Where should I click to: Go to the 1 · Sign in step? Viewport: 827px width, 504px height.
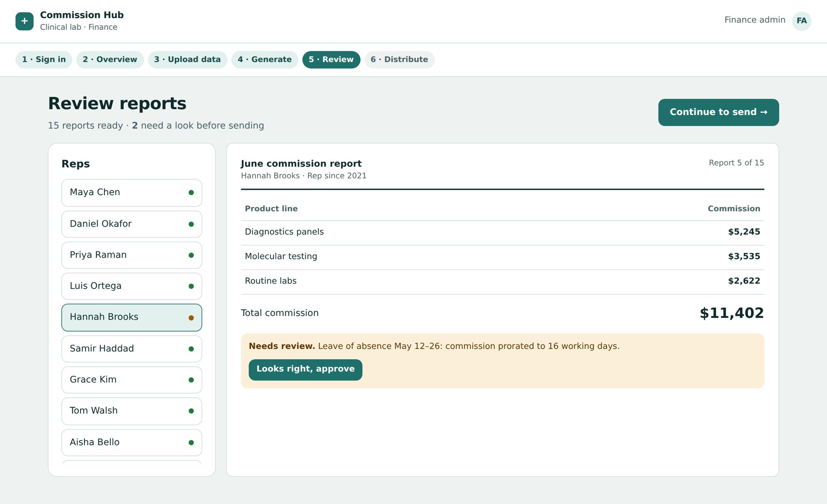click(x=44, y=60)
